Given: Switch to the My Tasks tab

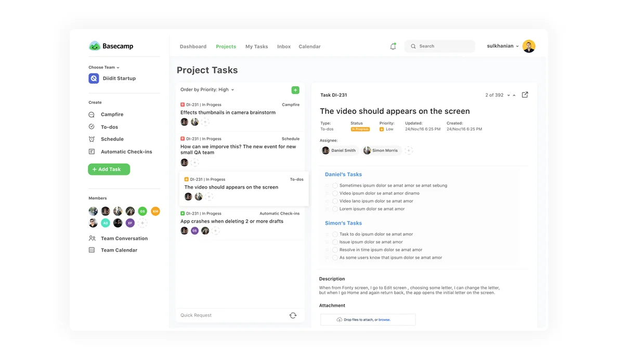Looking at the screenshot, I should click(x=256, y=46).
